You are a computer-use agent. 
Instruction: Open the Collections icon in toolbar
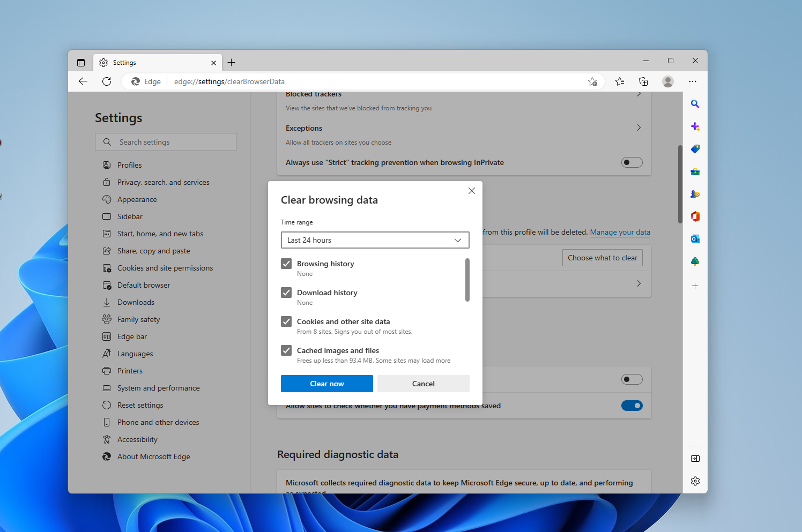click(x=643, y=81)
